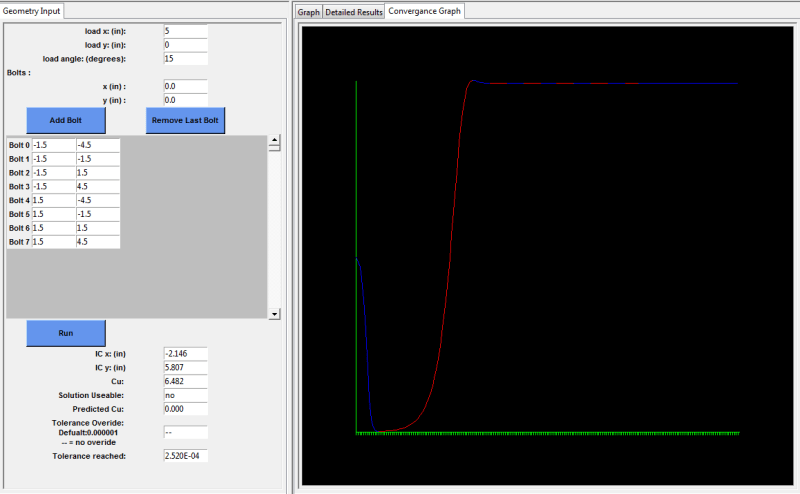Viewport: 800px width, 494px height.
Task: Click the Remove Last Bolt button
Action: coord(185,120)
